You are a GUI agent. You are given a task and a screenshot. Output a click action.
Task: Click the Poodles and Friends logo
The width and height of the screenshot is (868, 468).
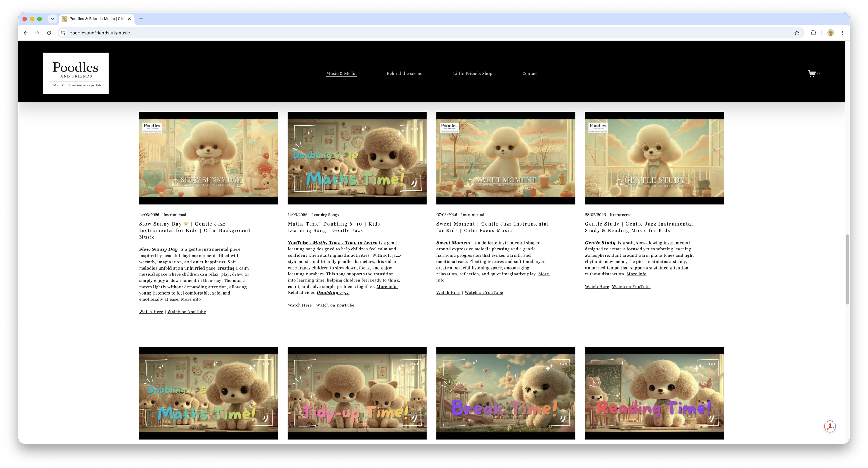pyautogui.click(x=76, y=73)
